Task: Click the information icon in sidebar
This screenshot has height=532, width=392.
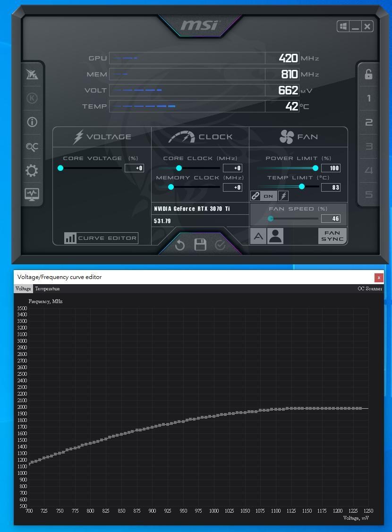Action: pyautogui.click(x=32, y=122)
